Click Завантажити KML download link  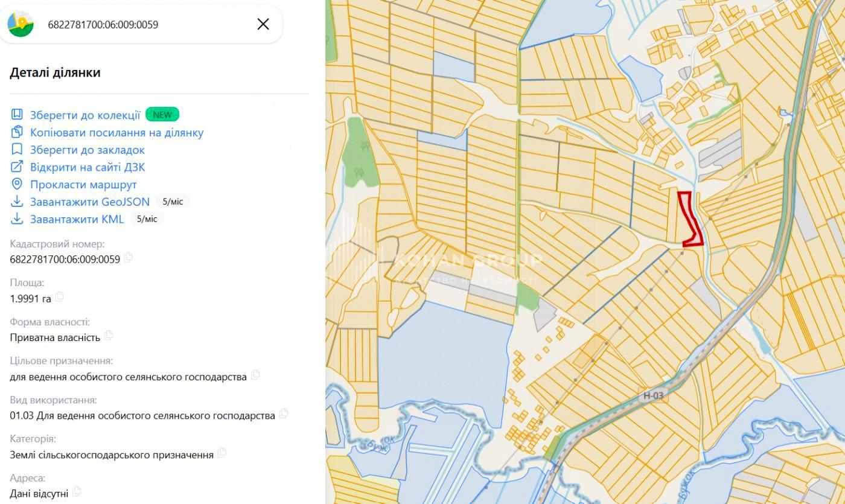77,219
